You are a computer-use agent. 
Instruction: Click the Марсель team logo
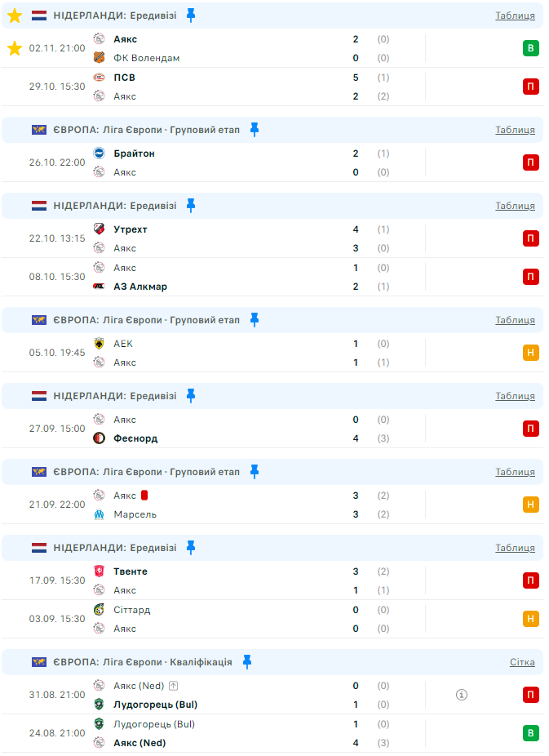pos(100,514)
